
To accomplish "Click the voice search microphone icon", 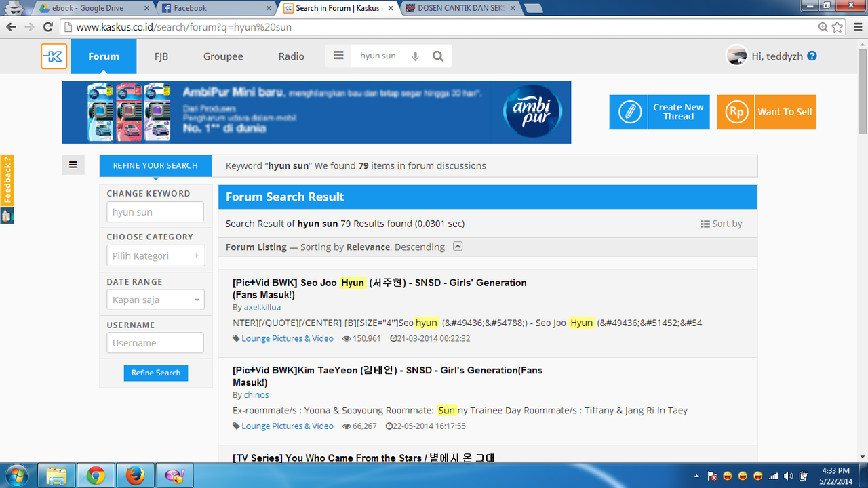I will pos(415,56).
